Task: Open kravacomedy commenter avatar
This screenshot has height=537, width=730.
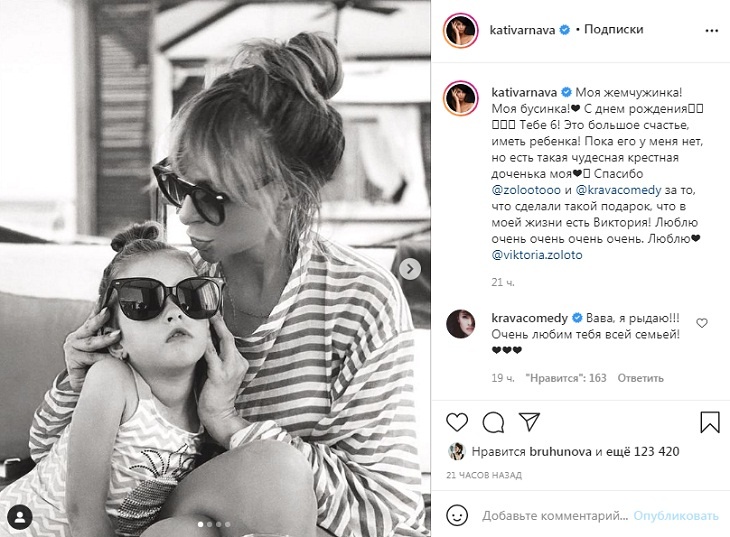Action: pyautogui.click(x=460, y=323)
